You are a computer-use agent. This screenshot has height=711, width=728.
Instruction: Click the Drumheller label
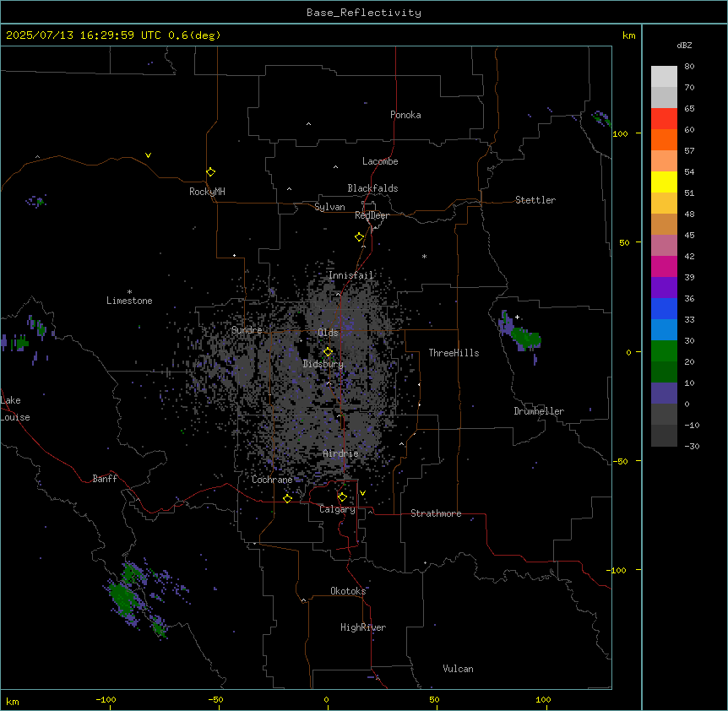coord(539,411)
